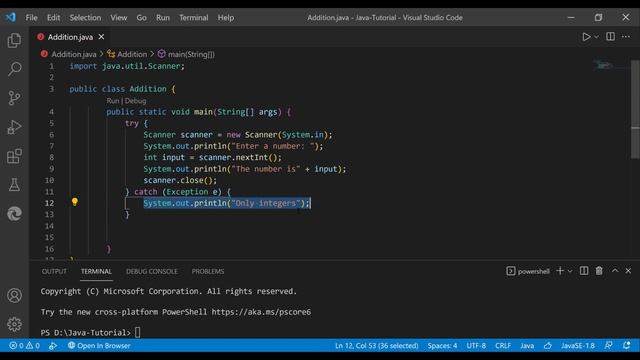Open the Source Control view
Image resolution: width=640 pixels, height=360 pixels.
[x=14, y=98]
